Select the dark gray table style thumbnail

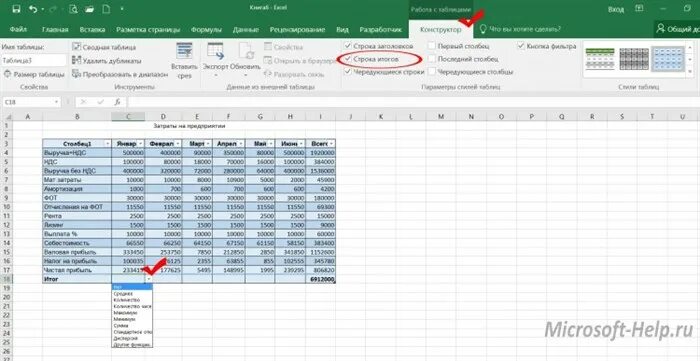634,58
